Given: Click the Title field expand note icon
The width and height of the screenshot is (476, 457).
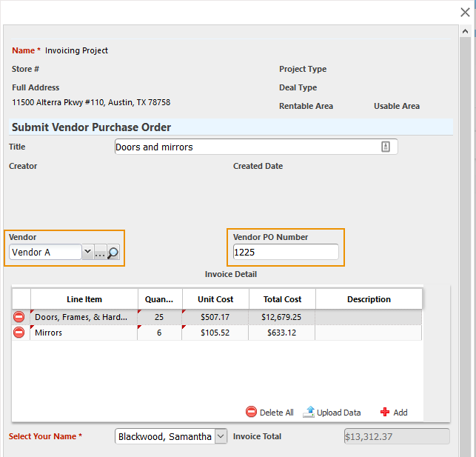Looking at the screenshot, I should pyautogui.click(x=386, y=147).
